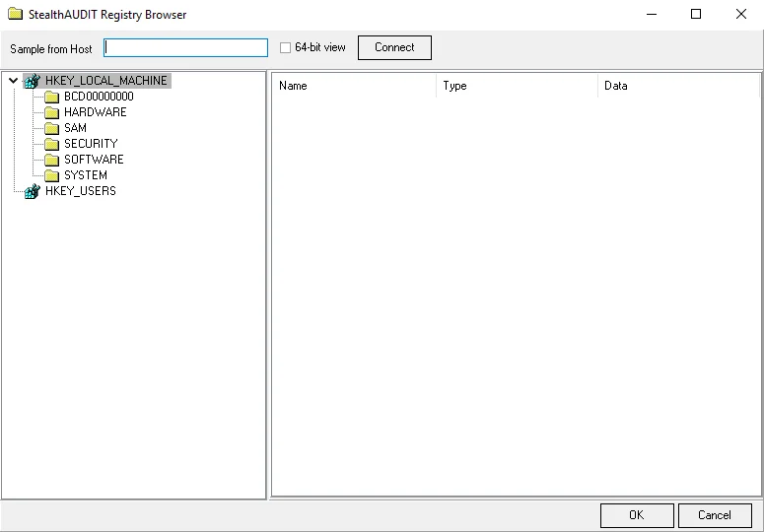764x532 pixels.
Task: Click the Sample from Host label
Action: (x=51, y=49)
